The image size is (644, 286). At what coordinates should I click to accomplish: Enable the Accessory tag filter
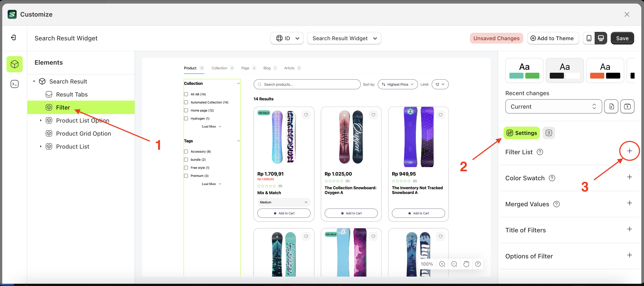(186, 151)
